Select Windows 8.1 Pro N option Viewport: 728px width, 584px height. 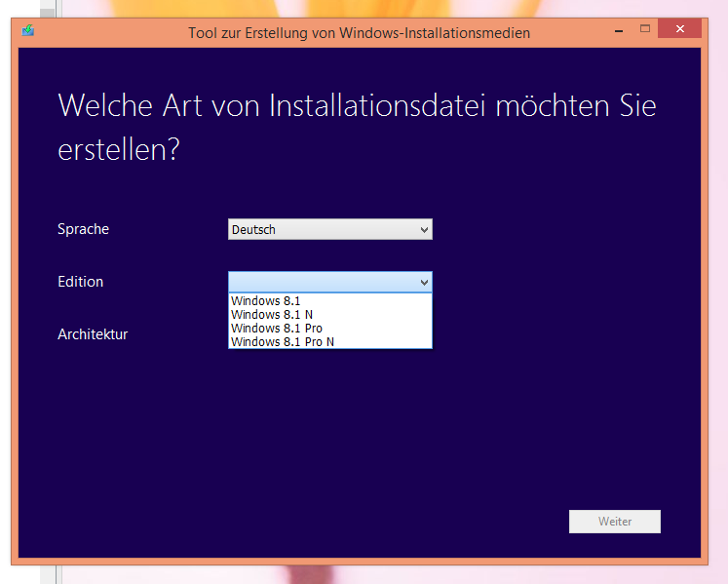[x=330, y=342]
